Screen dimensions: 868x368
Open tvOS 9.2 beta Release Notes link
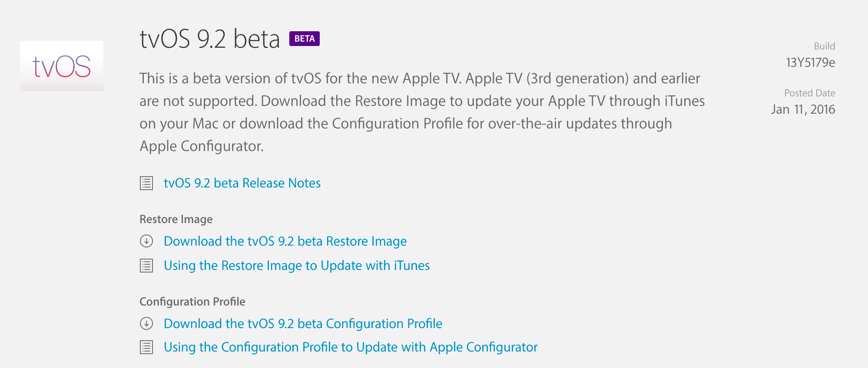pos(242,183)
